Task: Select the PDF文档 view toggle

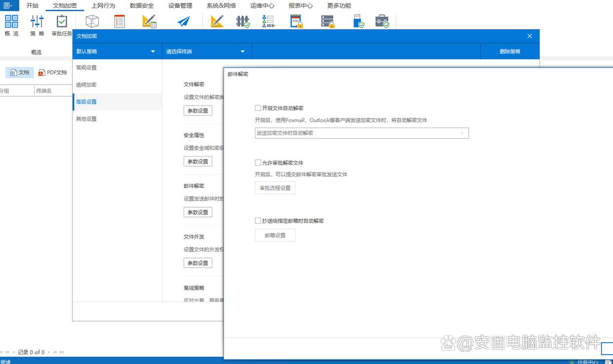Action: click(x=53, y=73)
